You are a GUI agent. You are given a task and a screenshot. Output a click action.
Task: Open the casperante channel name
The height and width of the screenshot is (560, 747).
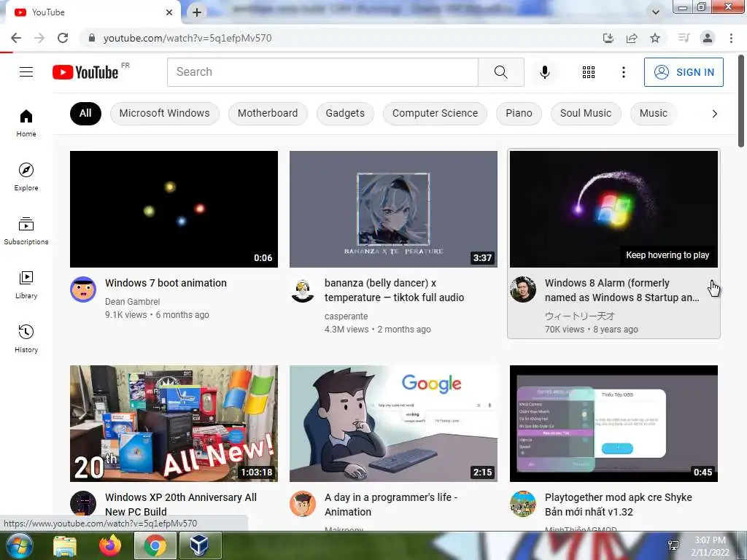point(346,316)
